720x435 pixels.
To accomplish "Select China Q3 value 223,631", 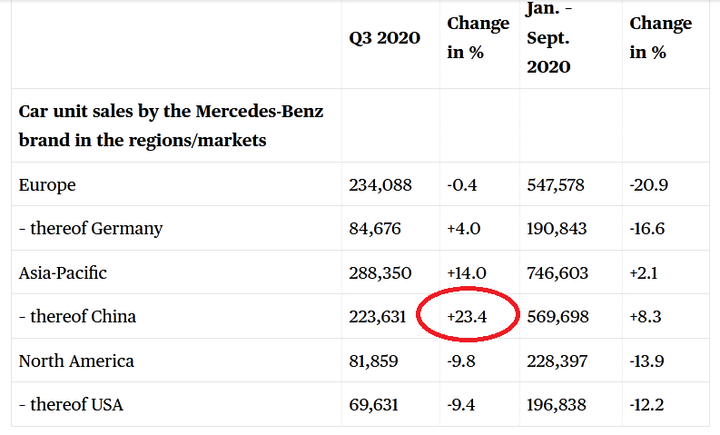I will pos(377,316).
